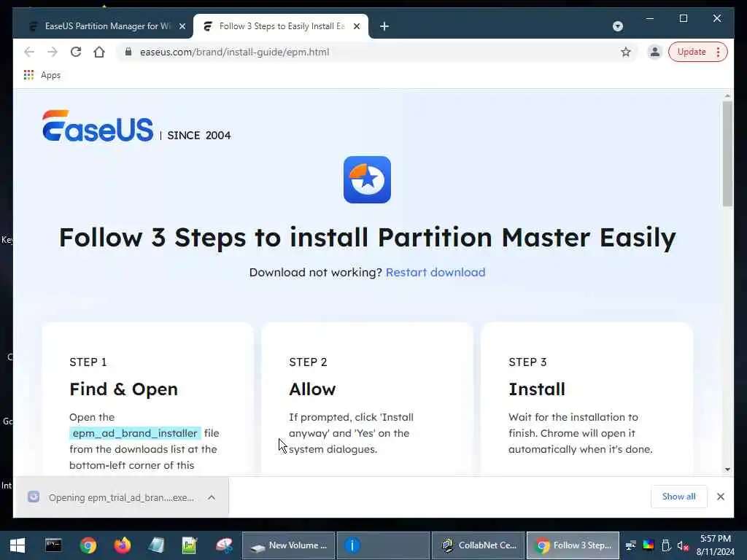Viewport: 747px width, 560px height.
Task: Close the EaseUS Partition Manager tab
Action: pos(182,26)
